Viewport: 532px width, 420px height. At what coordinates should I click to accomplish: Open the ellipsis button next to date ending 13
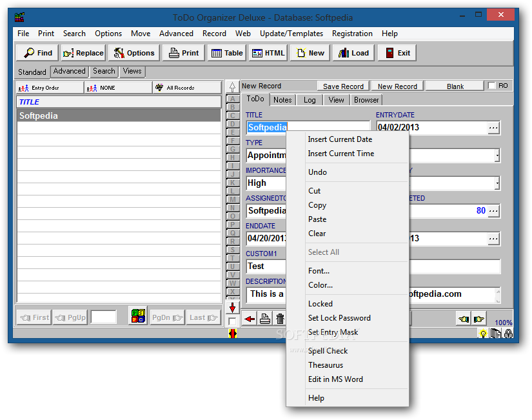[493, 239]
